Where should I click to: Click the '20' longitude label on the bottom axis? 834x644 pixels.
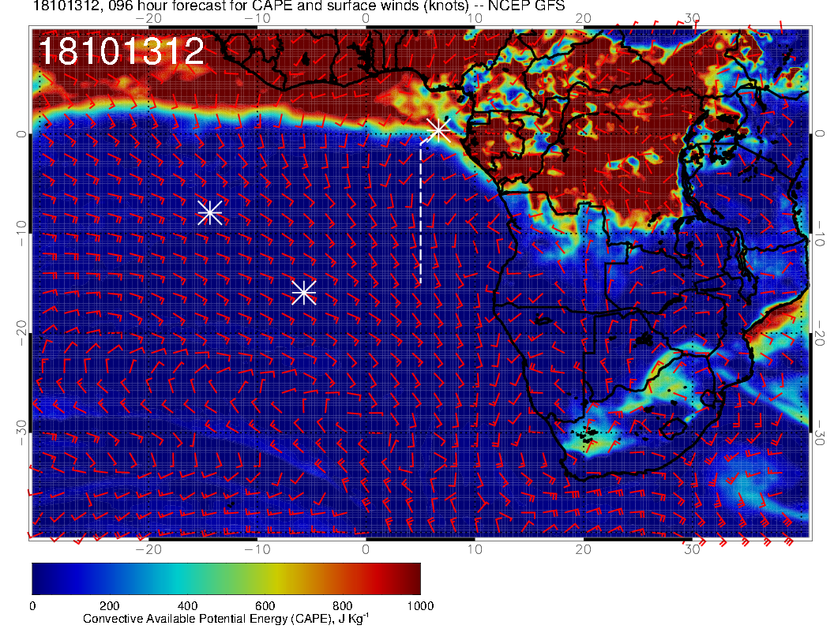[x=584, y=549]
